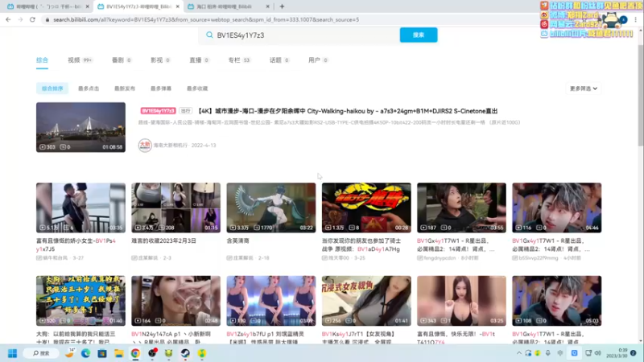
Task: Click the lock icon in address bar
Action: point(47,19)
